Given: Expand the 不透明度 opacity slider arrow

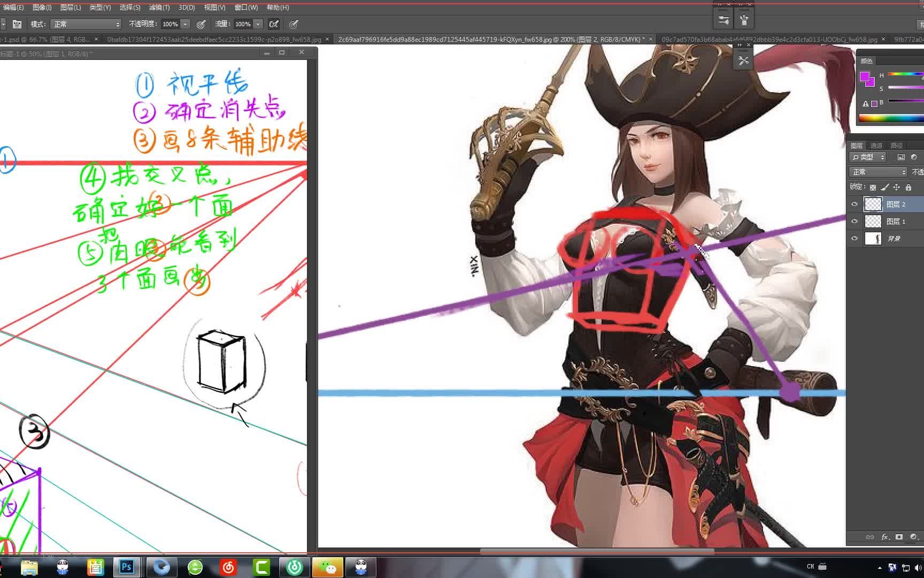Looking at the screenshot, I should click(186, 24).
